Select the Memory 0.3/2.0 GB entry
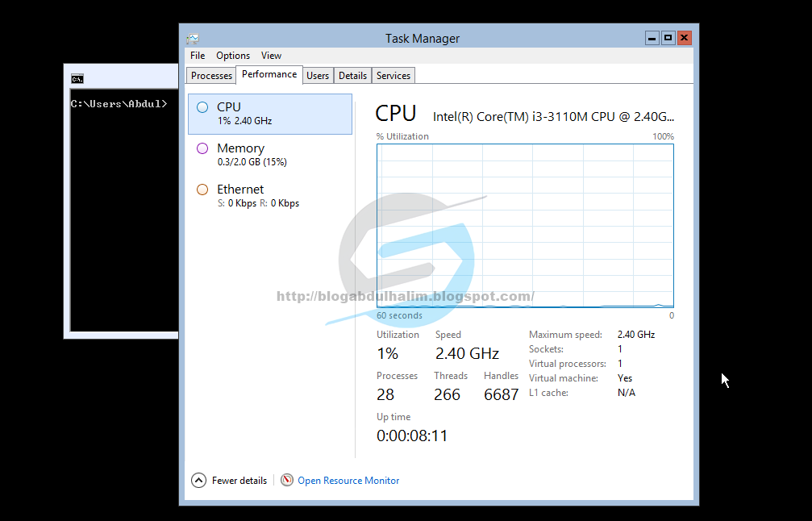 [x=270, y=155]
